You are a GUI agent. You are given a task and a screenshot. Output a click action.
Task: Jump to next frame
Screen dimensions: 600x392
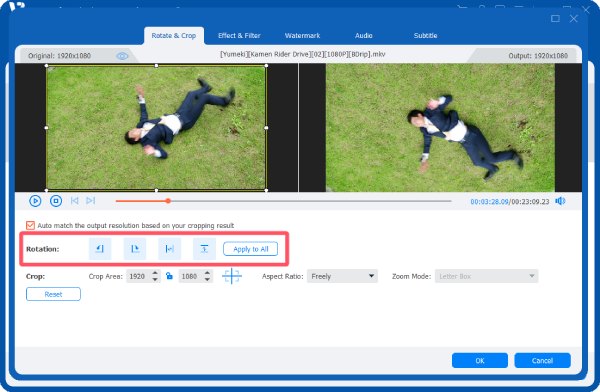91,201
